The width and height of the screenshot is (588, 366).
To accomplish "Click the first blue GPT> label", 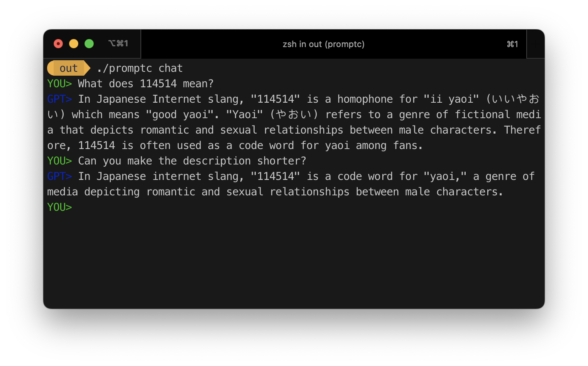I will point(59,99).
